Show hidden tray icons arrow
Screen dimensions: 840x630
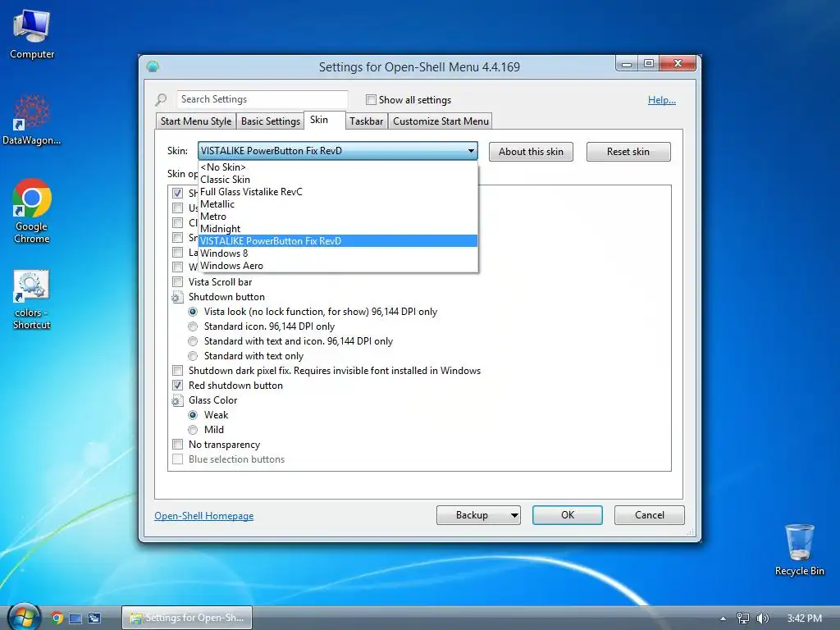coord(723,619)
